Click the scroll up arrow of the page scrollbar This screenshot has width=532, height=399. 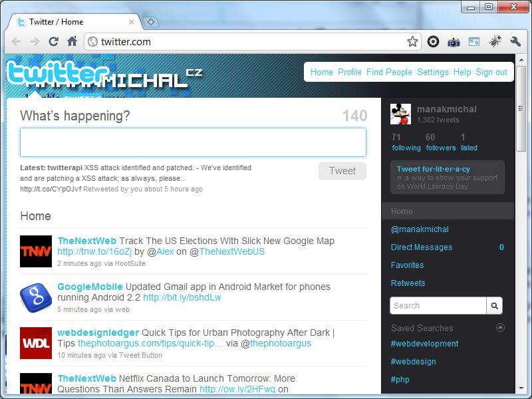click(521, 60)
